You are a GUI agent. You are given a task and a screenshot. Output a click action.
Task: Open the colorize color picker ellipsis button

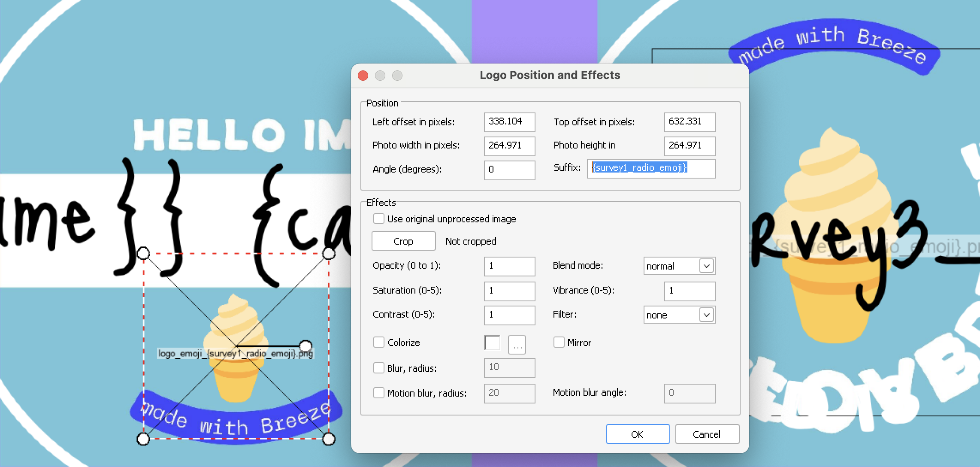point(517,344)
